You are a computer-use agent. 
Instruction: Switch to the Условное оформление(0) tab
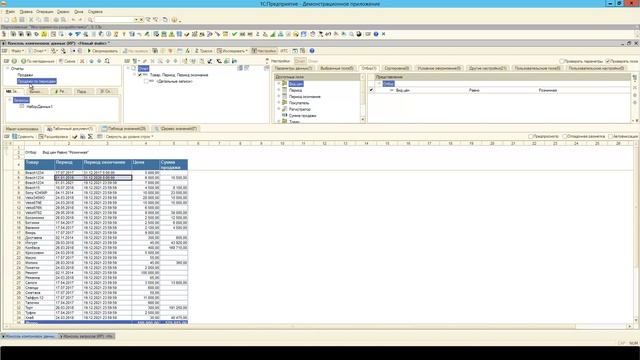tap(439, 68)
